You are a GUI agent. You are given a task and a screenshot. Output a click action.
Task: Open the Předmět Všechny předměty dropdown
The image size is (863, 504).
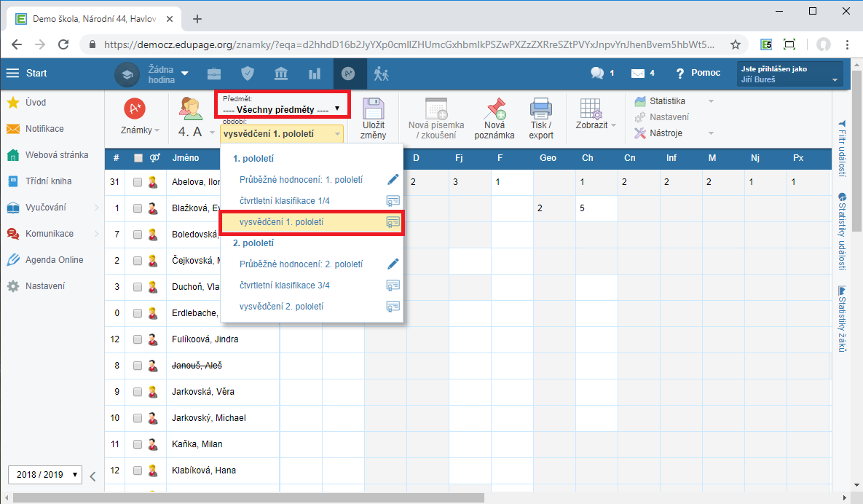pyautogui.click(x=283, y=109)
